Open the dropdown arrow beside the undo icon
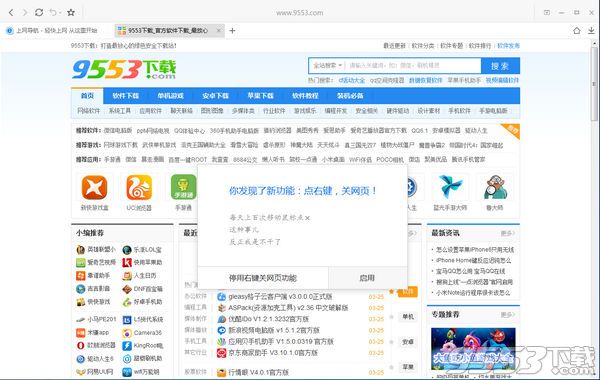Viewport: 600px width, 380px height. pyautogui.click(x=60, y=13)
